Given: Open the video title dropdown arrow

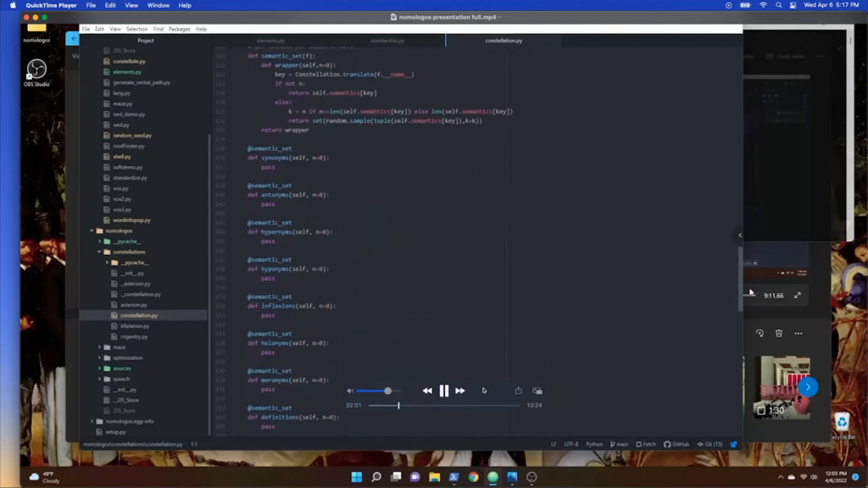Looking at the screenshot, I should coord(500,17).
